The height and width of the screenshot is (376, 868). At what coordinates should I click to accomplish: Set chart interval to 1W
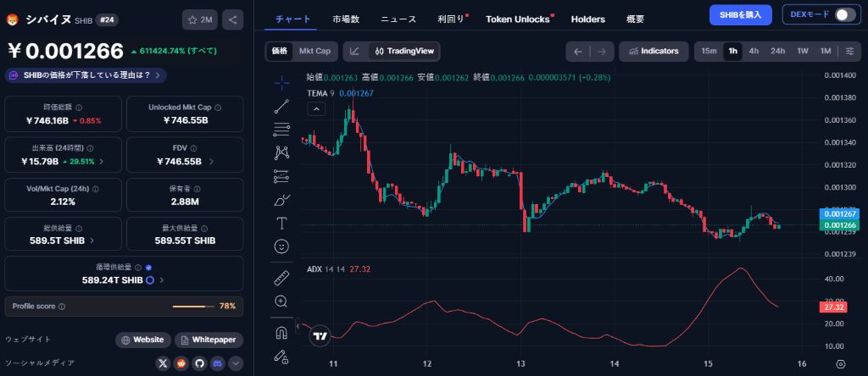pos(803,52)
